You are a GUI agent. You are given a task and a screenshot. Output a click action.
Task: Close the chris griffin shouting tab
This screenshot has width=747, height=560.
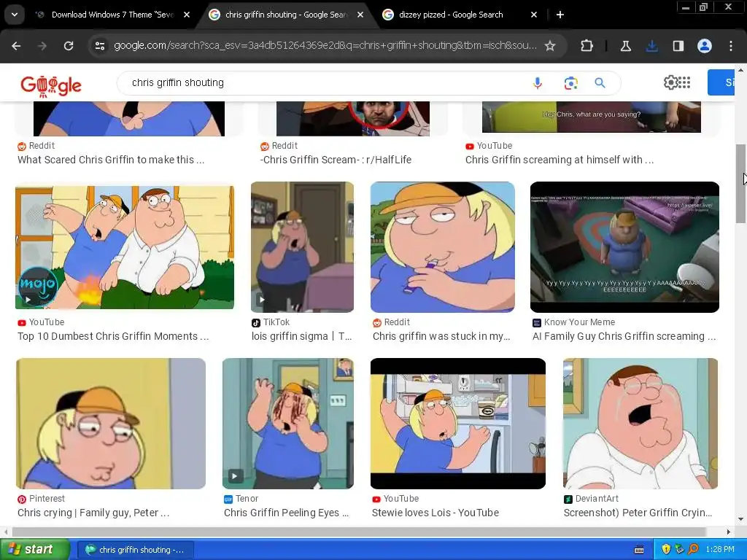point(360,15)
